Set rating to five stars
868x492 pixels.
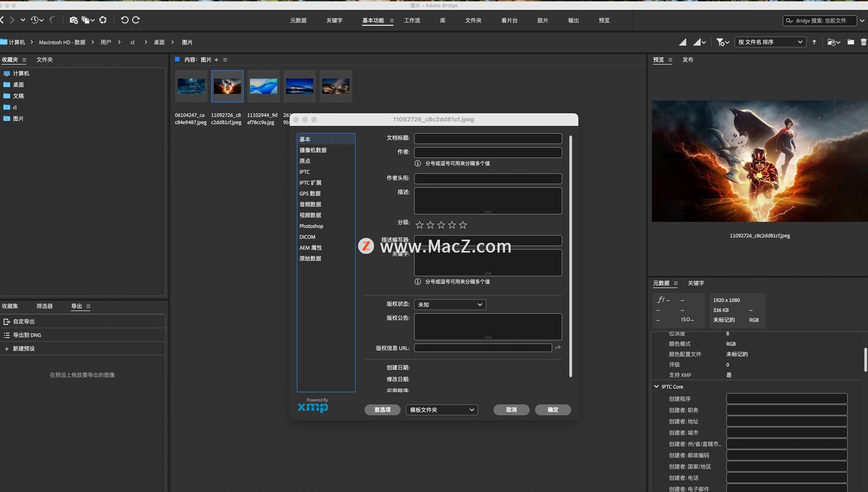click(x=463, y=225)
